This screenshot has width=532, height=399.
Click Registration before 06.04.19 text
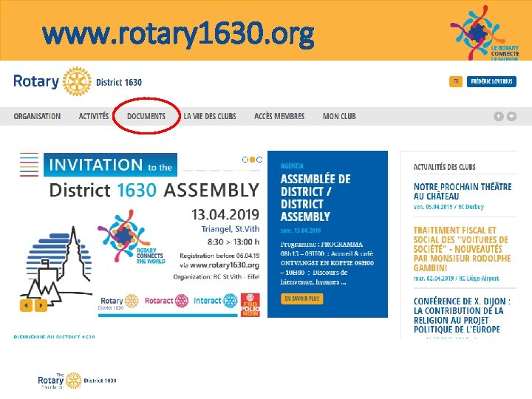pyautogui.click(x=219, y=256)
